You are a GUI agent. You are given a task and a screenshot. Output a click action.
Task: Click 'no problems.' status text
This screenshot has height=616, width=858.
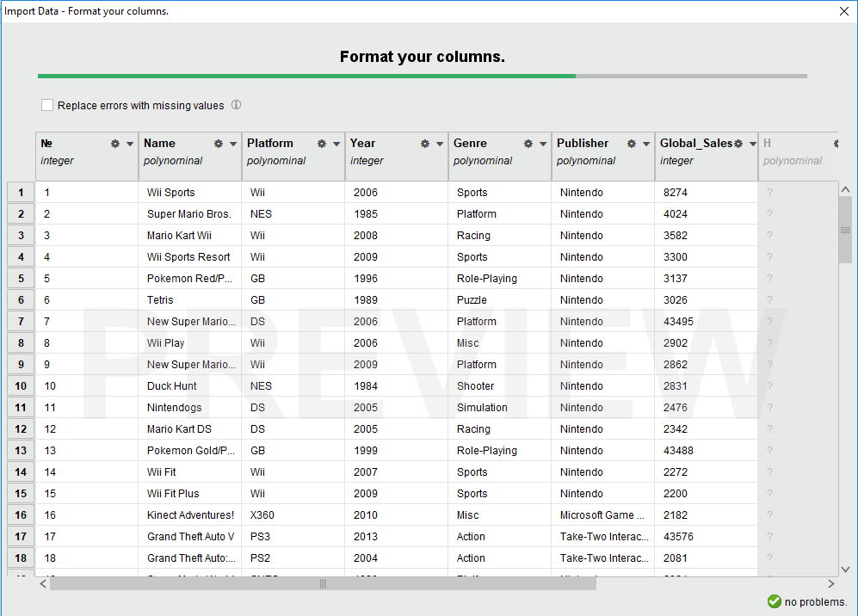(815, 601)
